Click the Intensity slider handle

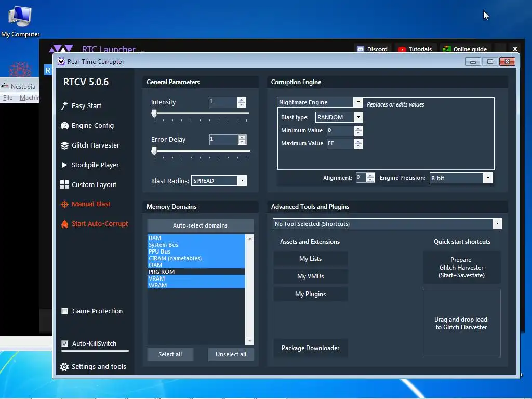[x=154, y=114]
